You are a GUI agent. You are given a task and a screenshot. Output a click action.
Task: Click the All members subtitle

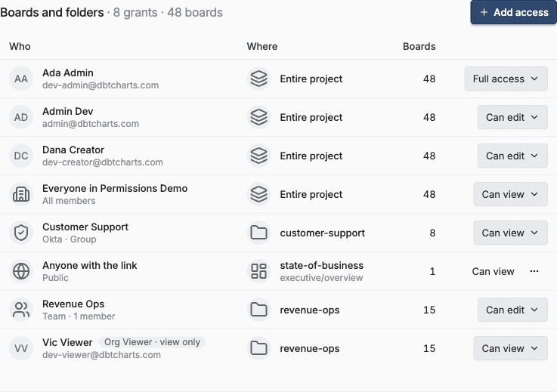click(x=69, y=201)
